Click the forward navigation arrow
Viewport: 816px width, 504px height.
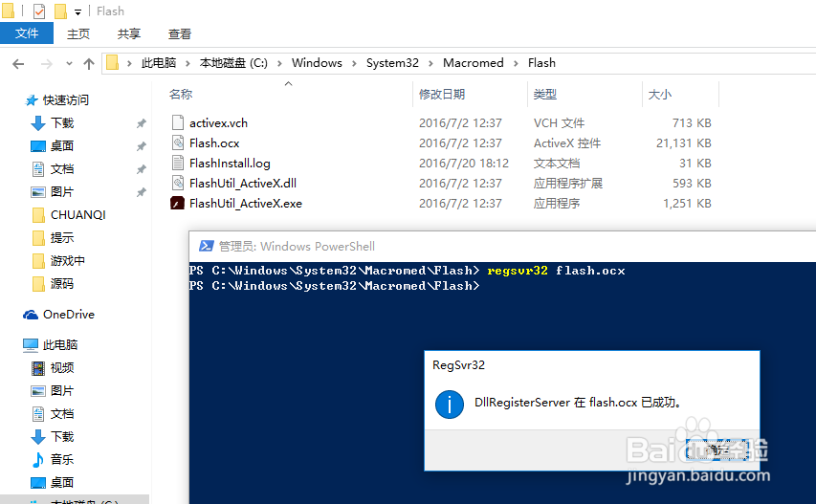(47, 63)
